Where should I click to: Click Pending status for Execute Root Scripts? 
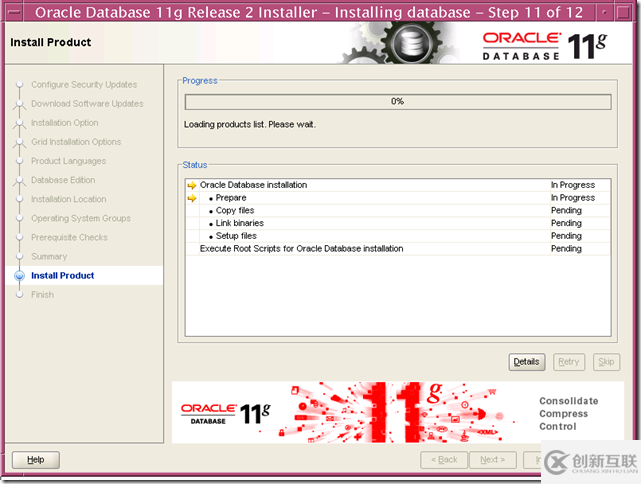(x=566, y=249)
